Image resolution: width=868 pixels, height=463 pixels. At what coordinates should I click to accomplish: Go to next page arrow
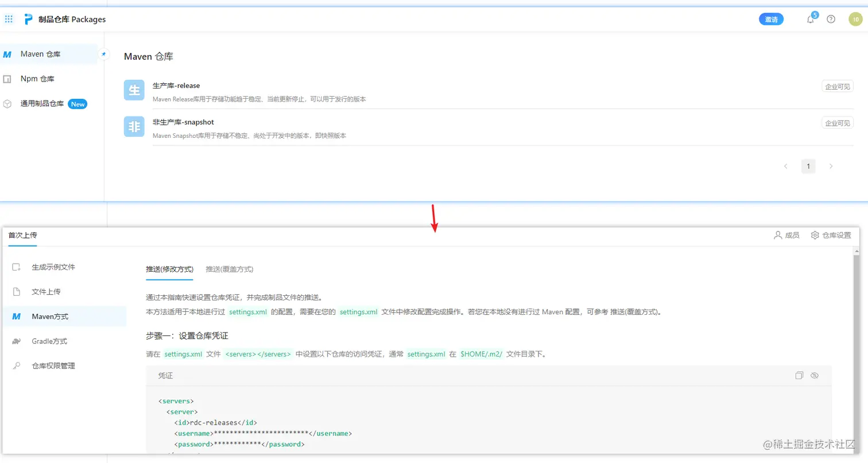(831, 167)
